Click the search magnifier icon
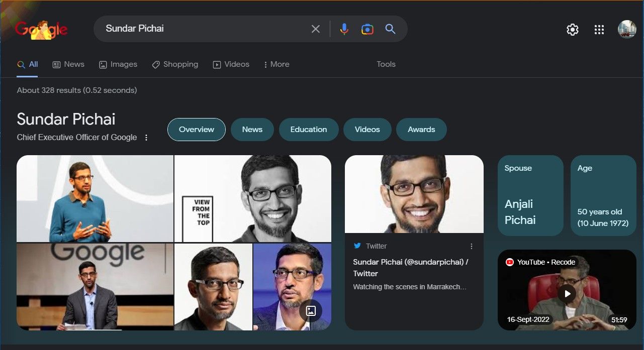 (x=390, y=29)
